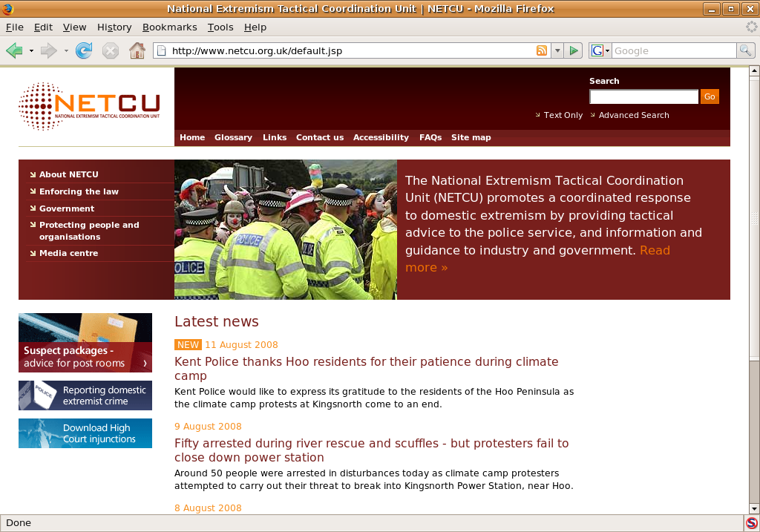Open the back history dropdown arrow
This screenshot has width=760, height=532.
[x=31, y=50]
